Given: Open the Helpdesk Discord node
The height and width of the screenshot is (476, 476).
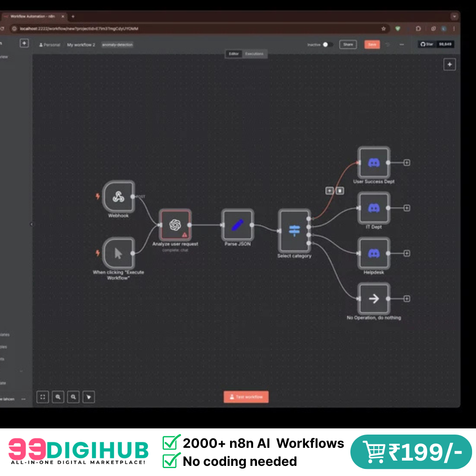Looking at the screenshot, I should [374, 253].
